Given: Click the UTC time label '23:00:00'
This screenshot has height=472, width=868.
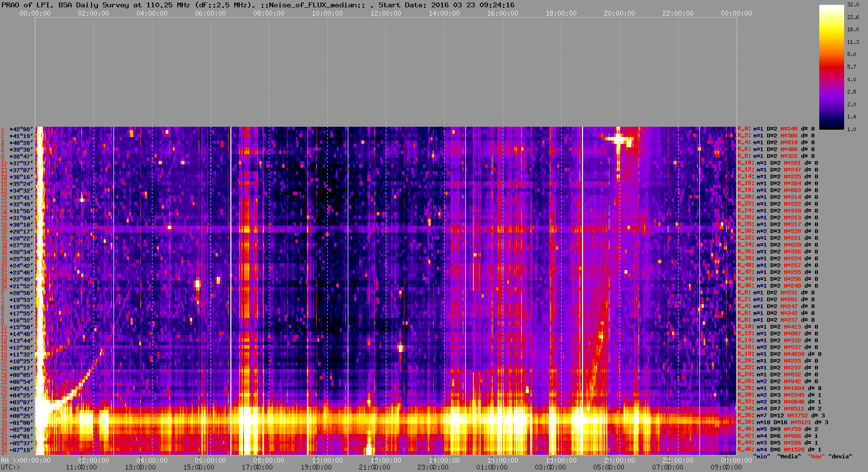Looking at the screenshot, I should pos(433,468).
